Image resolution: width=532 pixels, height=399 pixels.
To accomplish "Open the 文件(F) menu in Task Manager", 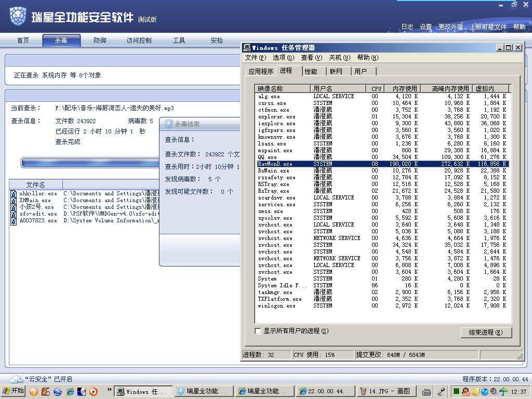I will (256, 58).
